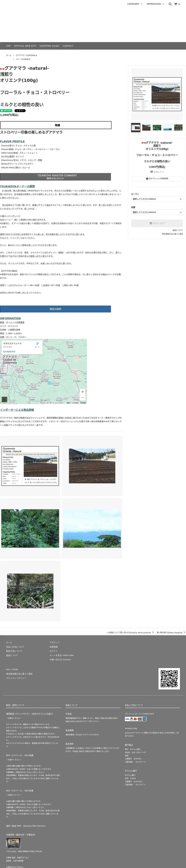The height and width of the screenshot is (868, 186).
Task: Open グアテマラ／GUATEMALA breadcrumb
Action: [26, 55]
